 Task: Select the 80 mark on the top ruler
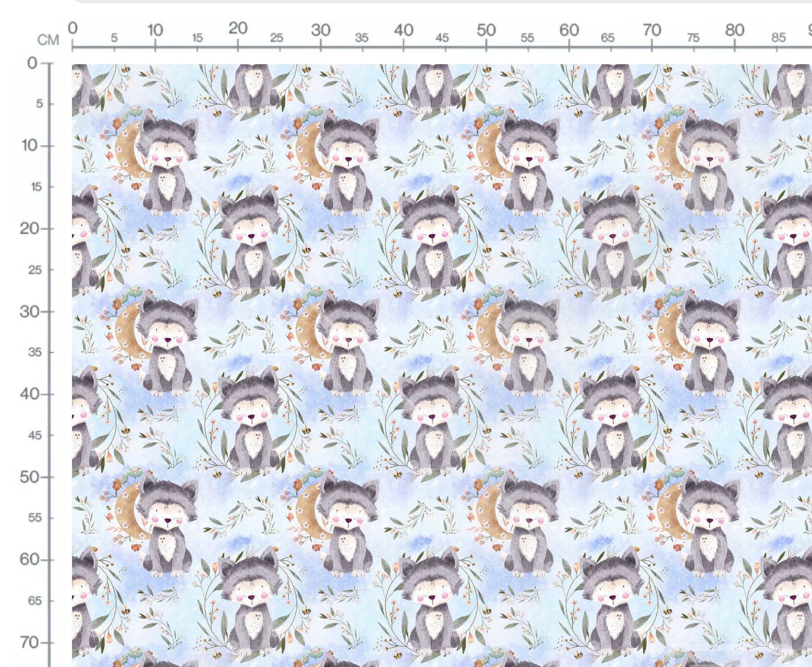pyautogui.click(x=735, y=30)
